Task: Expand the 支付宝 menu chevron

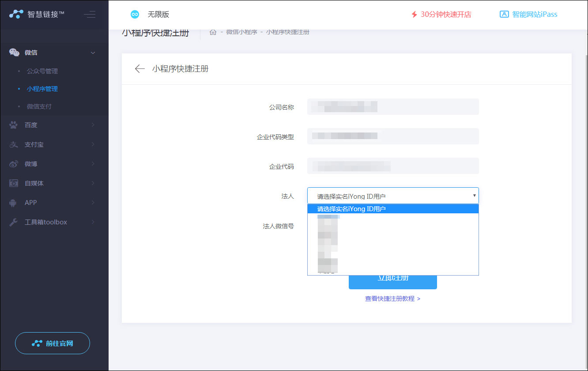Action: 93,144
